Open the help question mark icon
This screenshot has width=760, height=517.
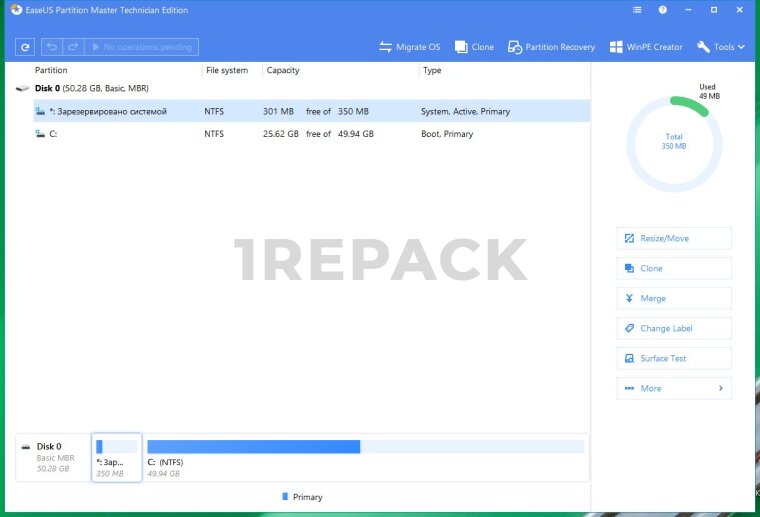[663, 10]
